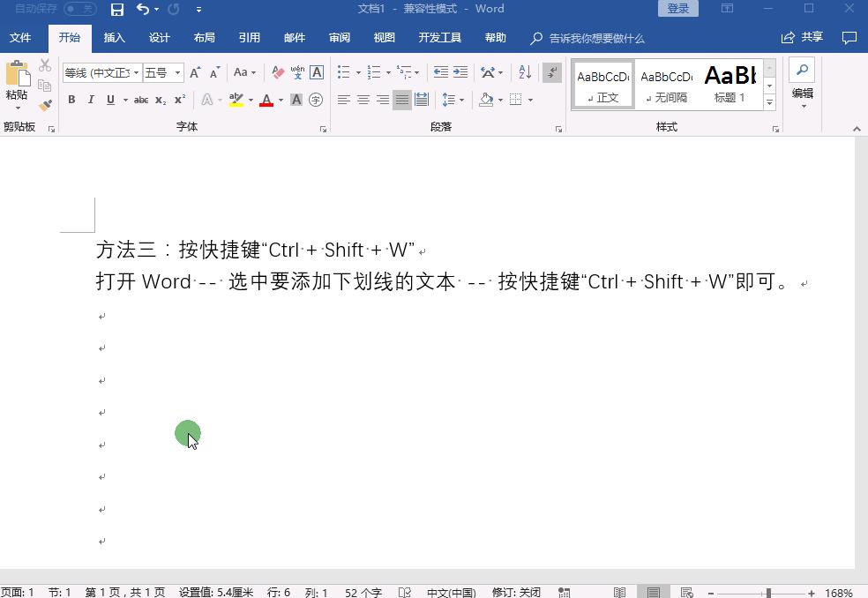Toggle italic formatting
Screen dimensions: 868x598
pyautogui.click(x=91, y=100)
